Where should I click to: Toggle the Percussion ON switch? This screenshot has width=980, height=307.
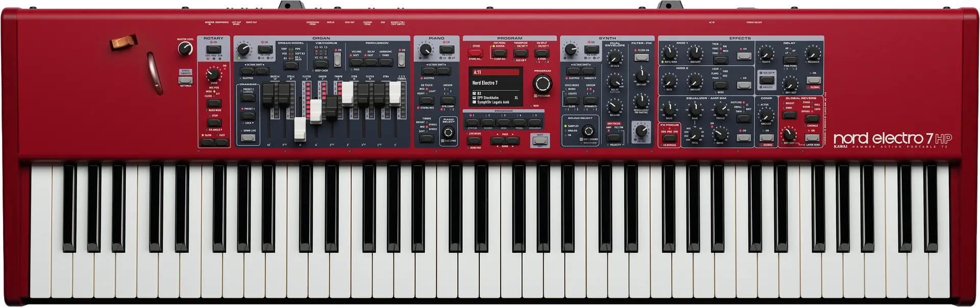click(402, 59)
